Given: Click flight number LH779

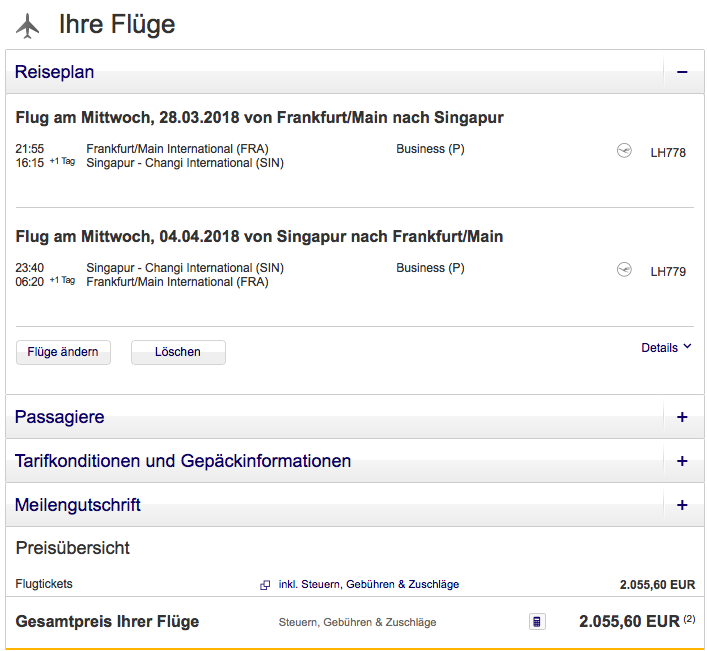Looking at the screenshot, I should [668, 271].
